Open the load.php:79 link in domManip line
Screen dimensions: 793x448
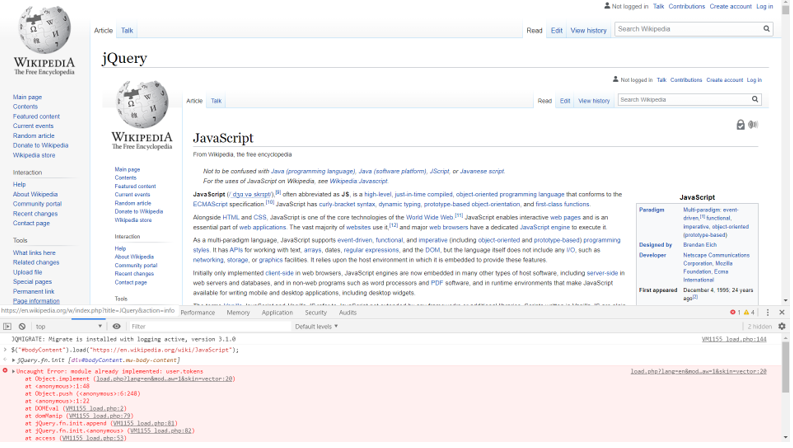tap(99, 417)
